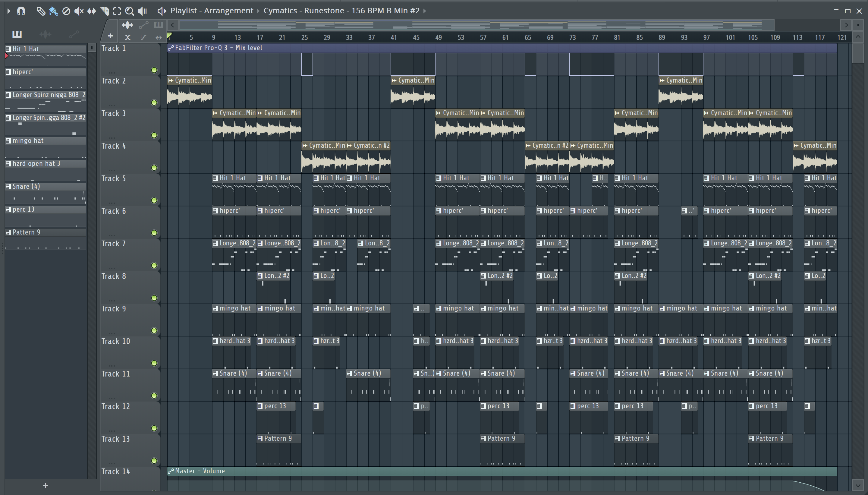Show automation clips tab in picker panel
This screenshot has height=495, width=868.
(74, 34)
